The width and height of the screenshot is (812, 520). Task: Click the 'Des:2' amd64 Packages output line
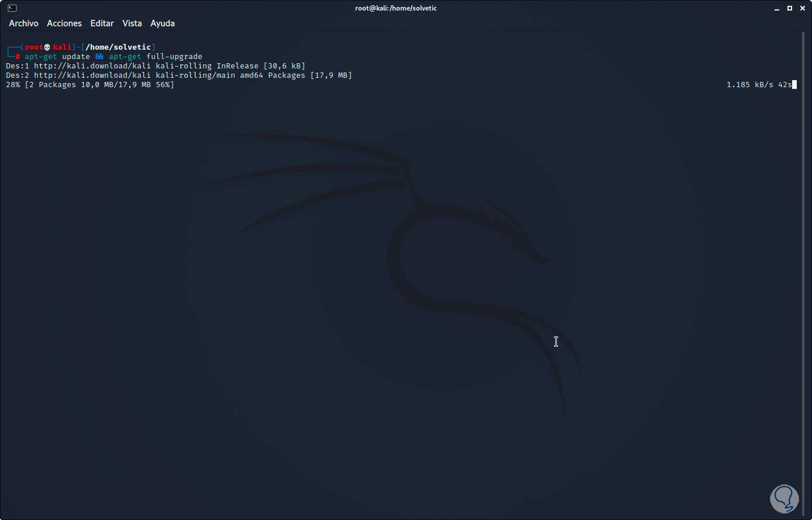click(x=179, y=75)
